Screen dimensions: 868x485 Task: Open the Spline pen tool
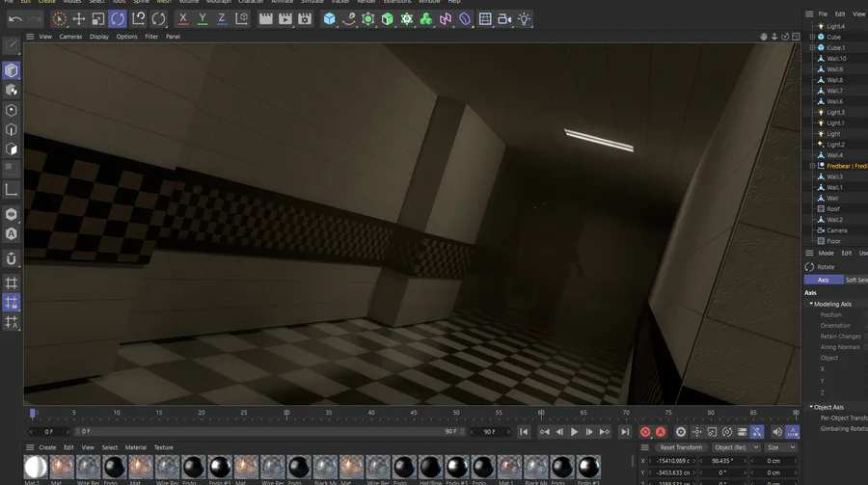(x=349, y=19)
